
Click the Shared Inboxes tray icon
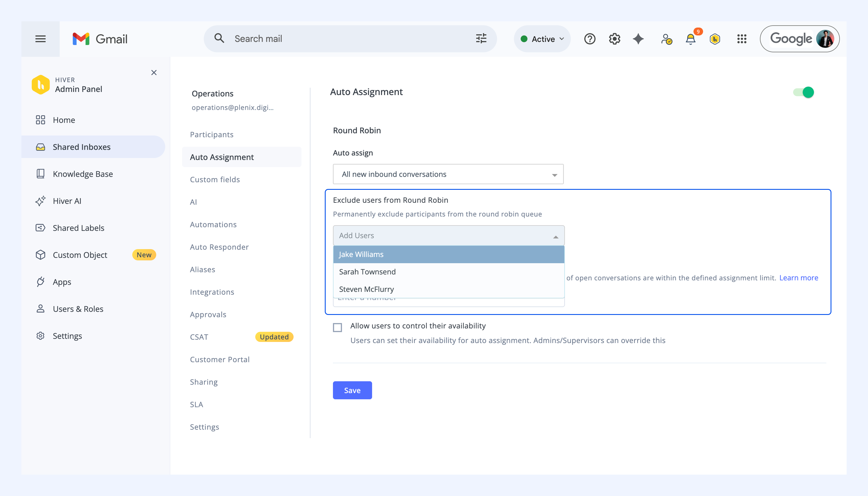pyautogui.click(x=40, y=147)
